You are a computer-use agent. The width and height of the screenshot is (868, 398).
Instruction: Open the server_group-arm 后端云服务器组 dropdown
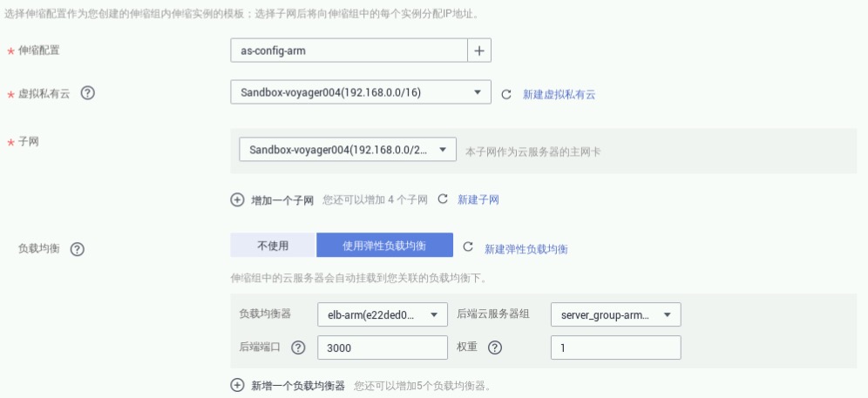pyautogui.click(x=615, y=314)
